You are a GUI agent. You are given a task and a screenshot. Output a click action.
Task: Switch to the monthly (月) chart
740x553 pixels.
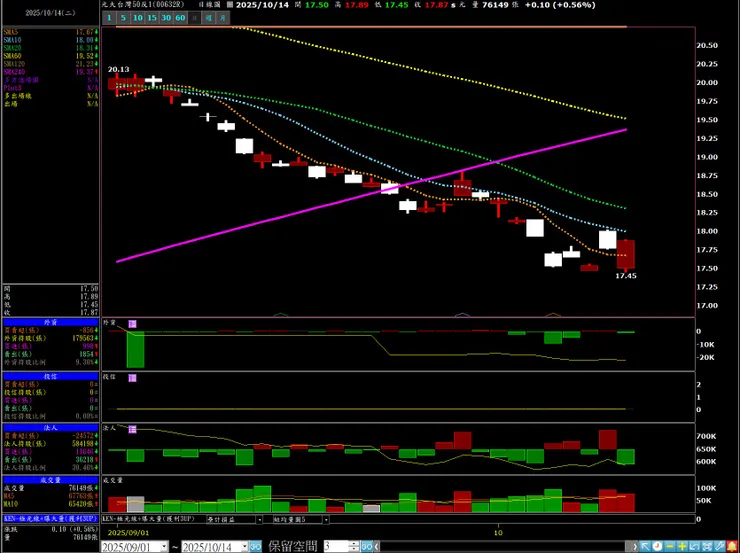click(x=222, y=18)
